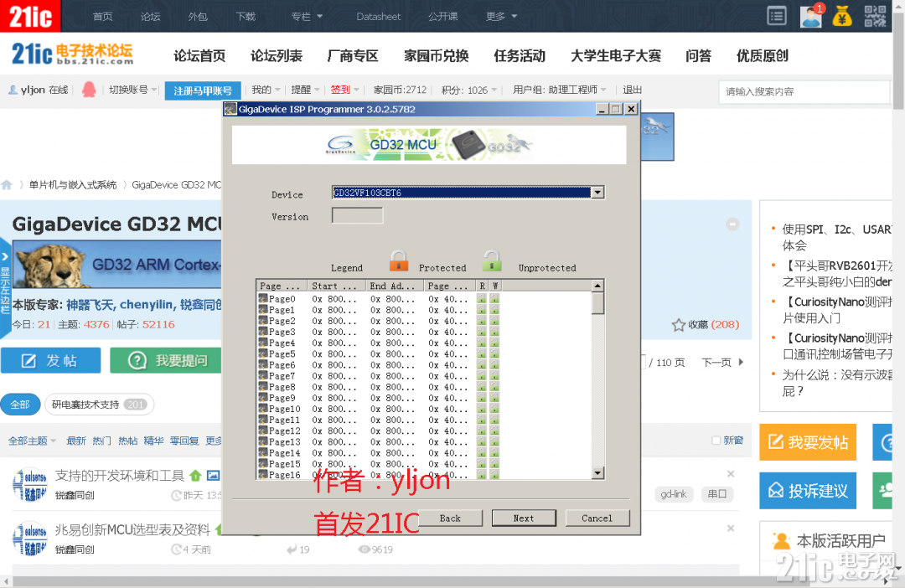
Task: Click the Page5 read lock icon
Action: click(x=481, y=353)
